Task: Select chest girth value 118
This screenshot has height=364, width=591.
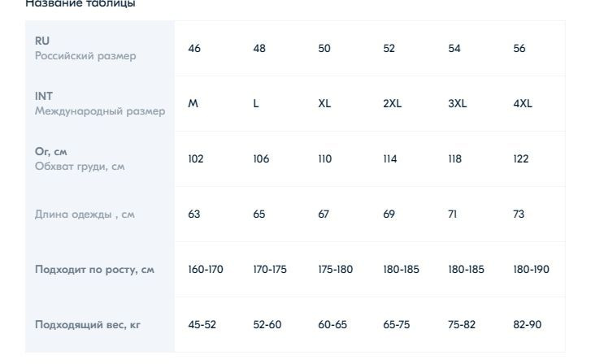Action: (455, 159)
